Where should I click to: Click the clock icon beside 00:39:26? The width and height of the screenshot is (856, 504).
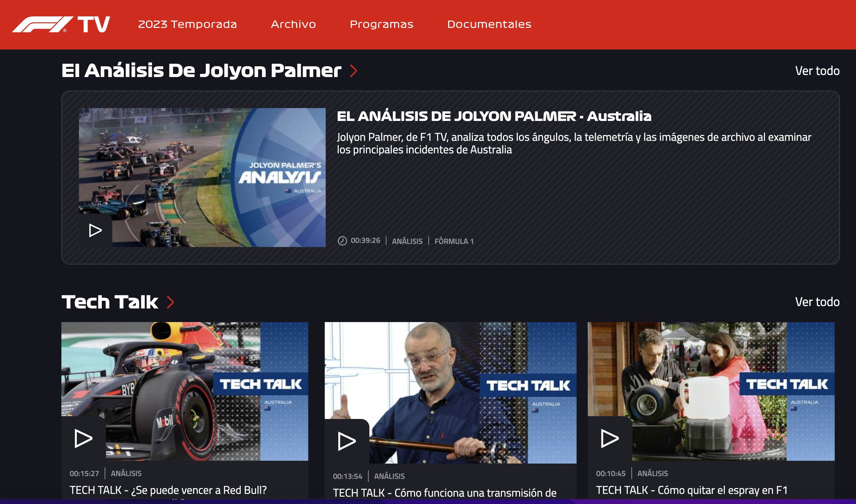tap(342, 241)
